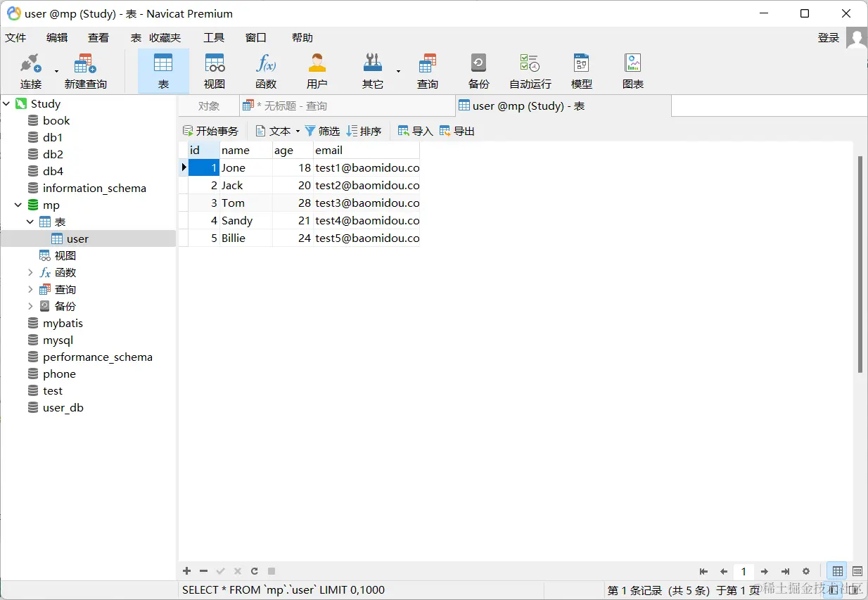868x600 pixels.
Task: Collapse the 表 tables node
Action: tap(30, 222)
